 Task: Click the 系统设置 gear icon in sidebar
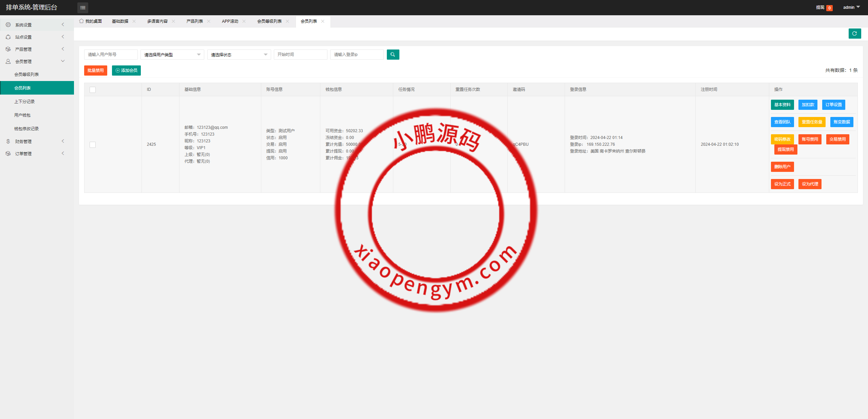coord(8,25)
